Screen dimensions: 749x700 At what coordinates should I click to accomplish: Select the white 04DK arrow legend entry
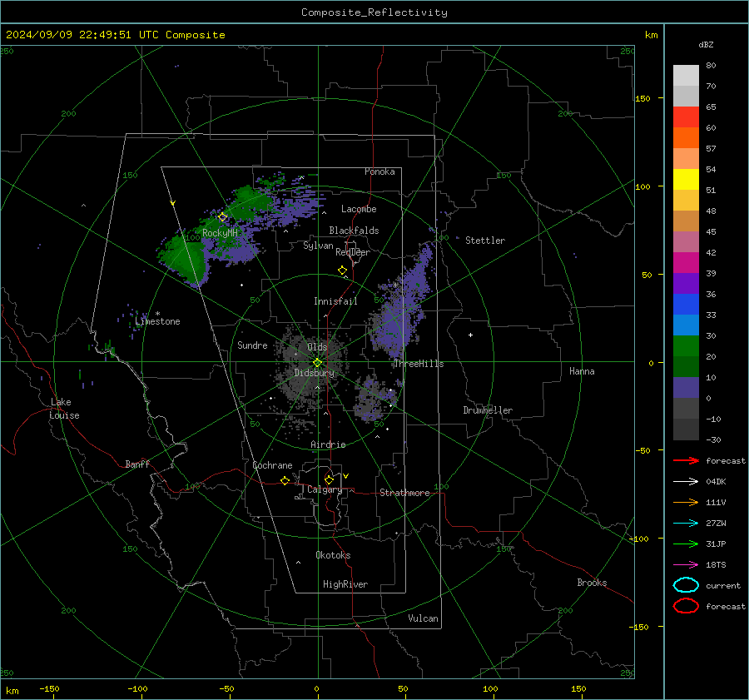(686, 482)
